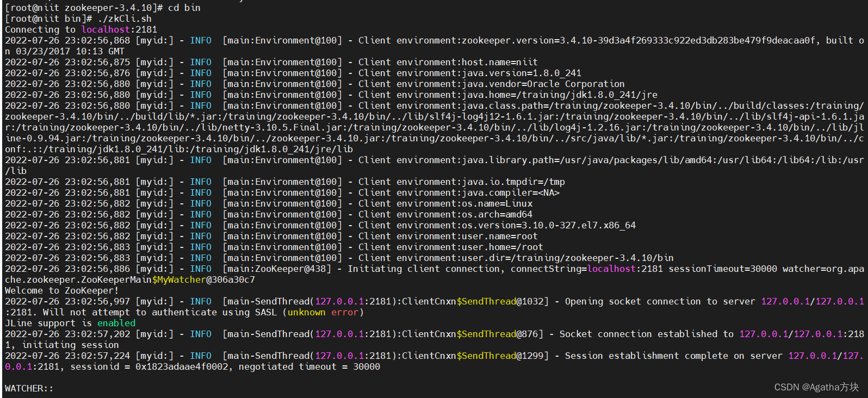The height and width of the screenshot is (398, 868).
Task: Click the 'WATCHER::' prompt line
Action: [29, 388]
